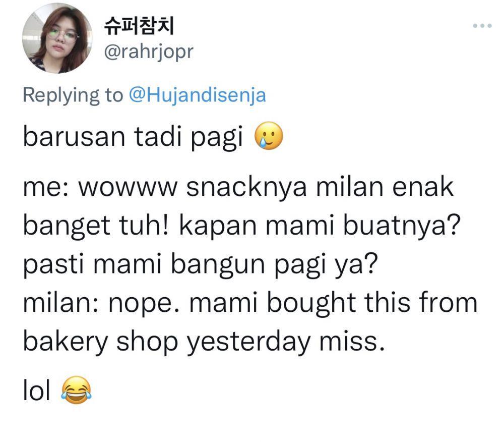The width and height of the screenshot is (504, 442).
Task: Click the 'kapan mami buatnya?' sentence
Action: point(320,226)
